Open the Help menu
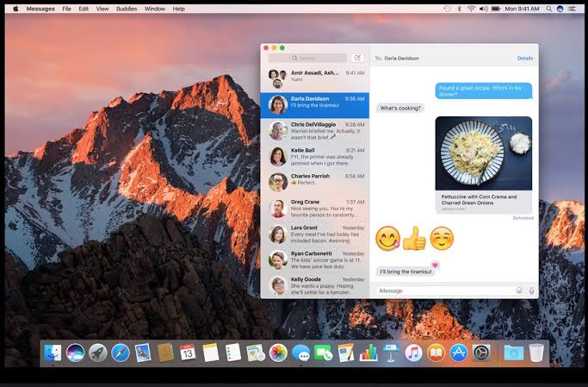This screenshot has width=588, height=387. pos(178,9)
